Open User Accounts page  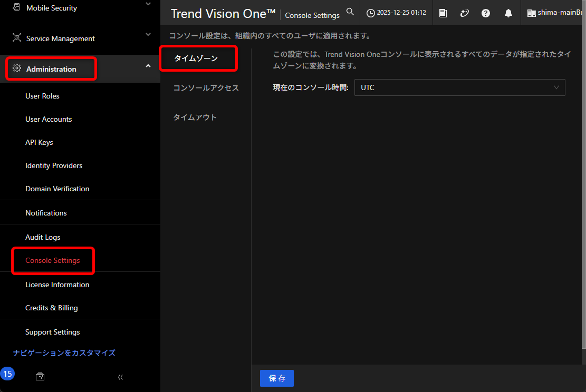pyautogui.click(x=49, y=119)
